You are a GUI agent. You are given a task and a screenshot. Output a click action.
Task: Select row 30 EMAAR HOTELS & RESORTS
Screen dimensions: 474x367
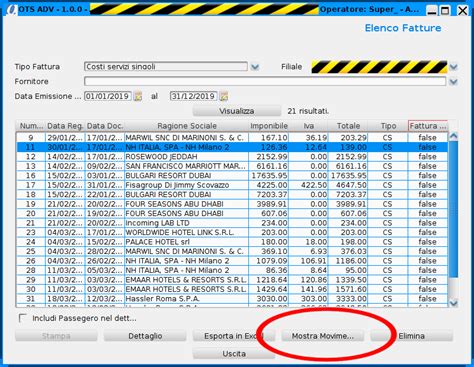(x=232, y=289)
